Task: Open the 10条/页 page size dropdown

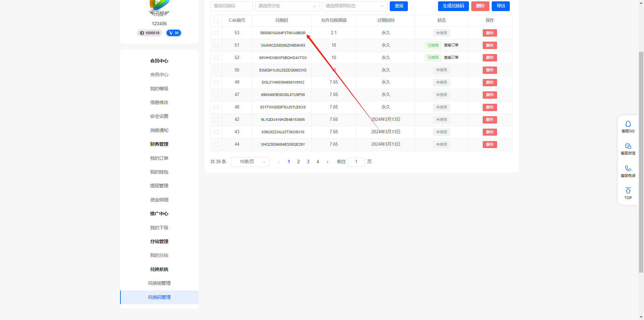Action: click(x=250, y=162)
